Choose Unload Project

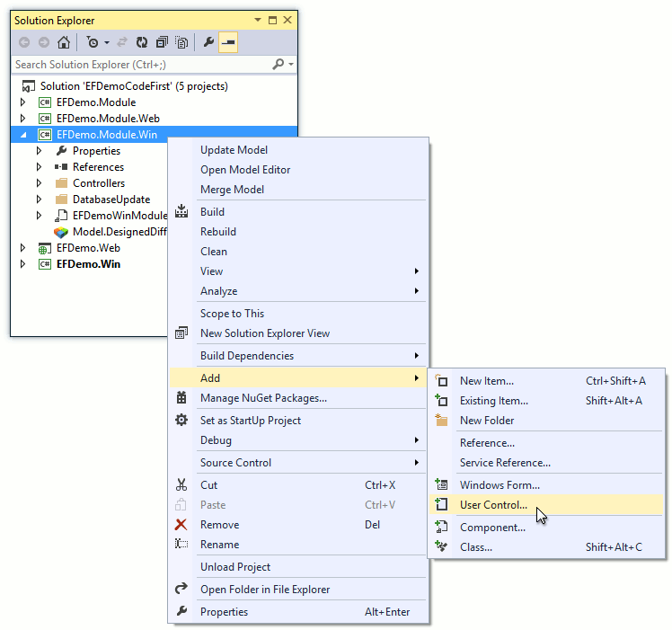[235, 567]
